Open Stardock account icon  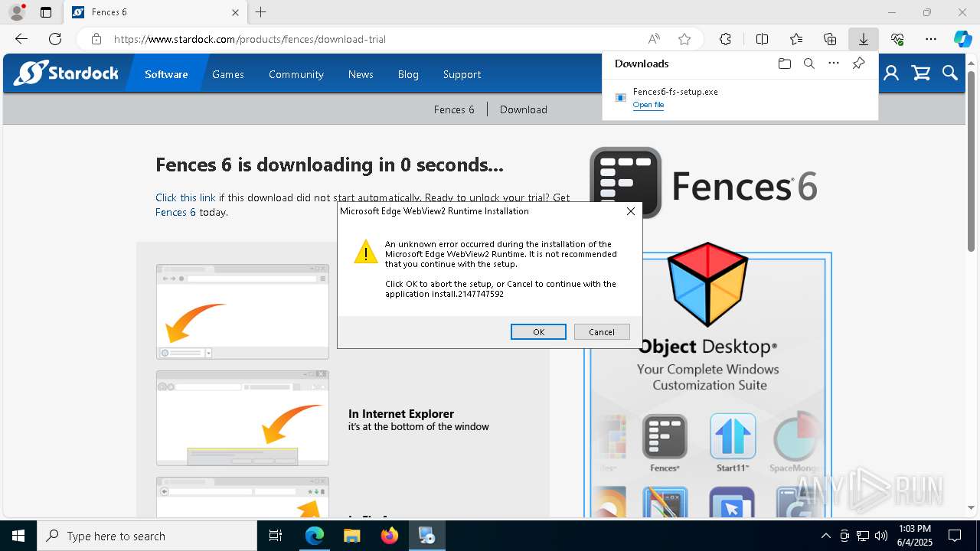(x=891, y=73)
